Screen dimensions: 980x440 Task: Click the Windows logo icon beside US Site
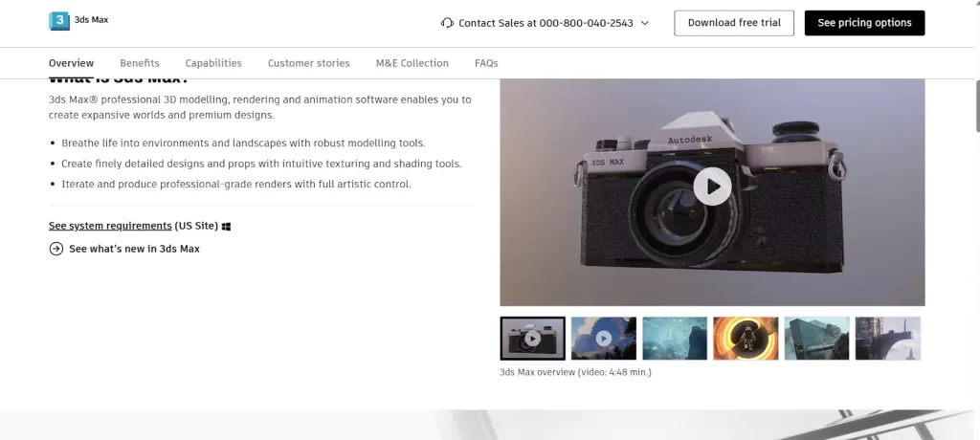[226, 227]
